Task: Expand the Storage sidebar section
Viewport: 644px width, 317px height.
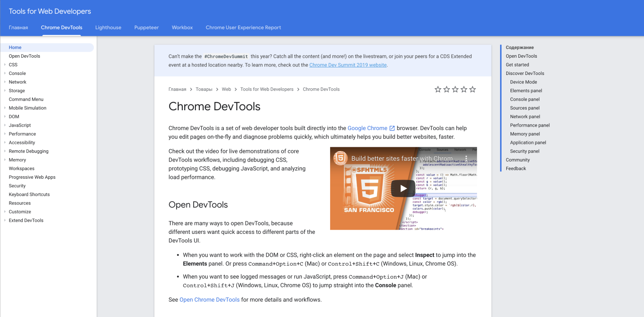Action: [x=5, y=90]
